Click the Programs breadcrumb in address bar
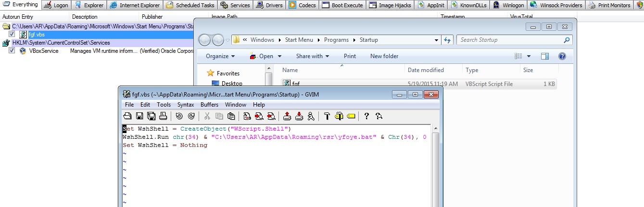The height and width of the screenshot is (207, 644). click(336, 40)
